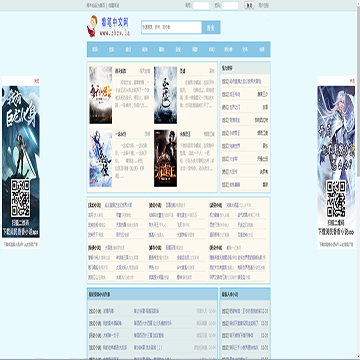Select the password field in top bar

(230, 5)
